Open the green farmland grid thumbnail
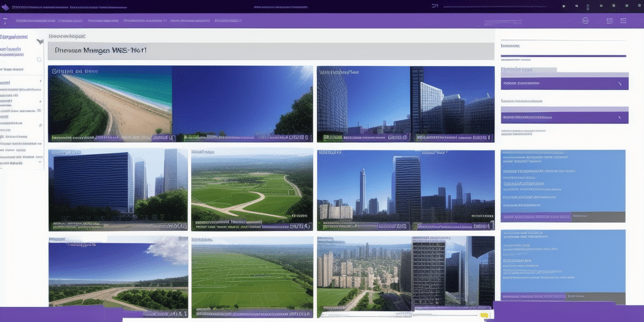 click(x=252, y=277)
